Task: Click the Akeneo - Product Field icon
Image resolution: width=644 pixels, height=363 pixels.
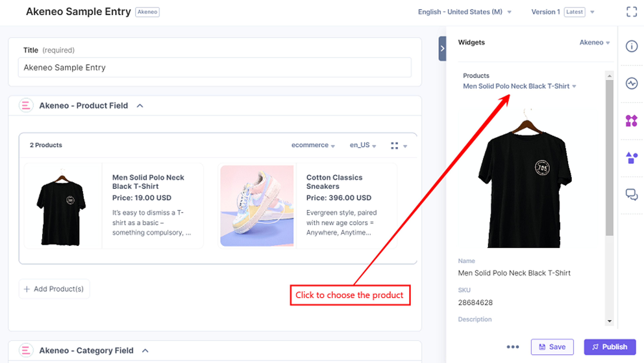Action: pyautogui.click(x=26, y=106)
